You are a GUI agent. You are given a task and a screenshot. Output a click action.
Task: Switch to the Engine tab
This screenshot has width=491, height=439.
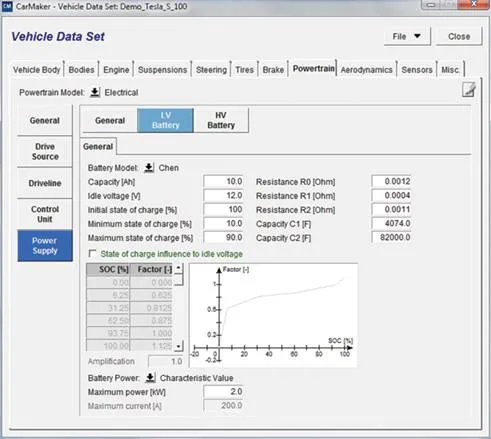116,70
